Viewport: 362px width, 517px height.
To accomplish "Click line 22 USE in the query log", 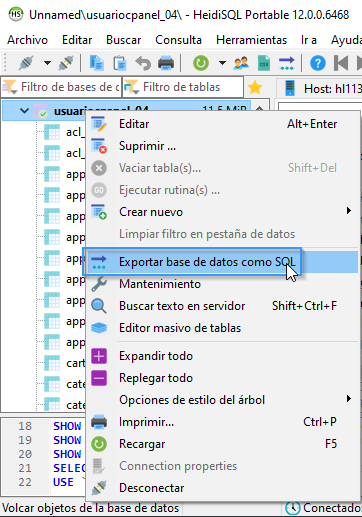I will click(x=63, y=482).
